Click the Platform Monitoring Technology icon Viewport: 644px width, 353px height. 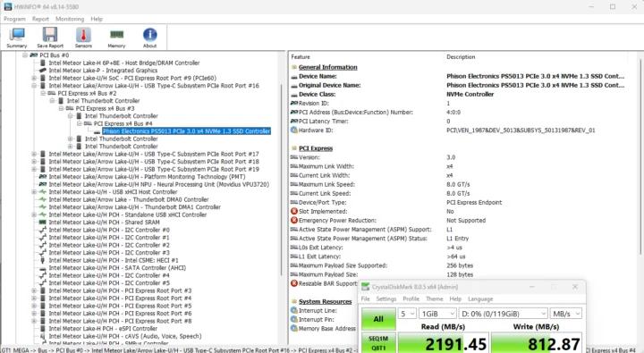[43, 177]
